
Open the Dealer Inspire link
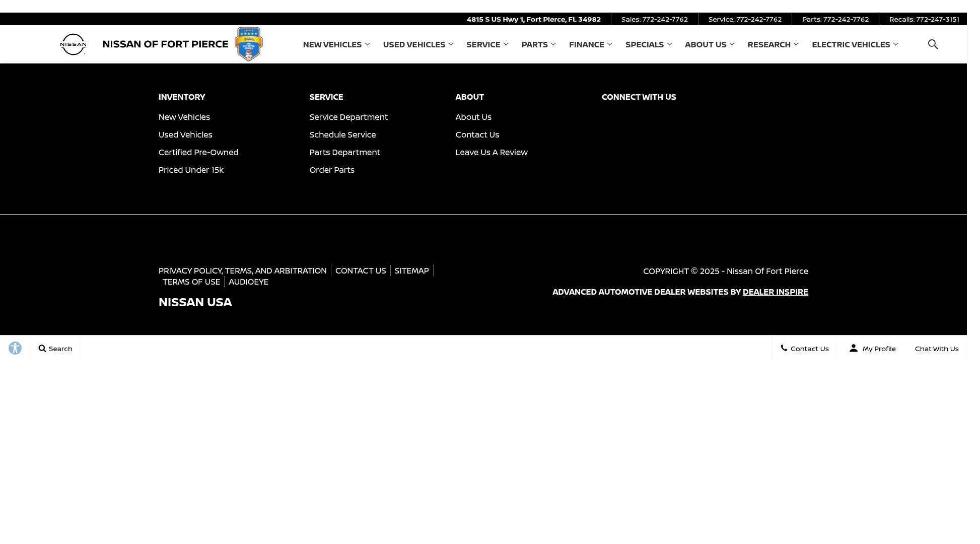pos(775,292)
